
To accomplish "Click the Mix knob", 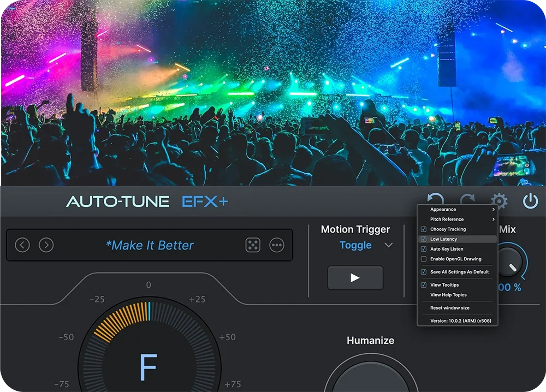I will 510,262.
